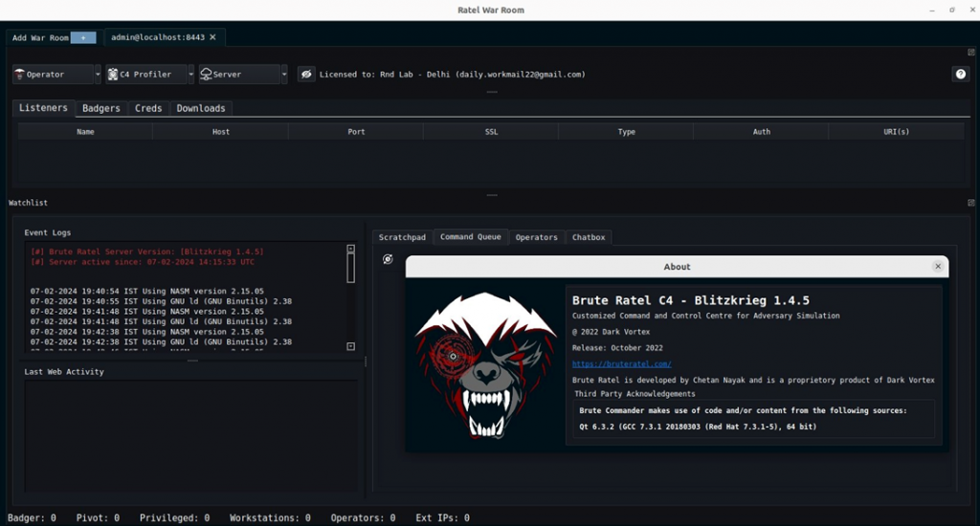
Task: Click the circular refresh icon under Scratchpad
Action: (389, 259)
